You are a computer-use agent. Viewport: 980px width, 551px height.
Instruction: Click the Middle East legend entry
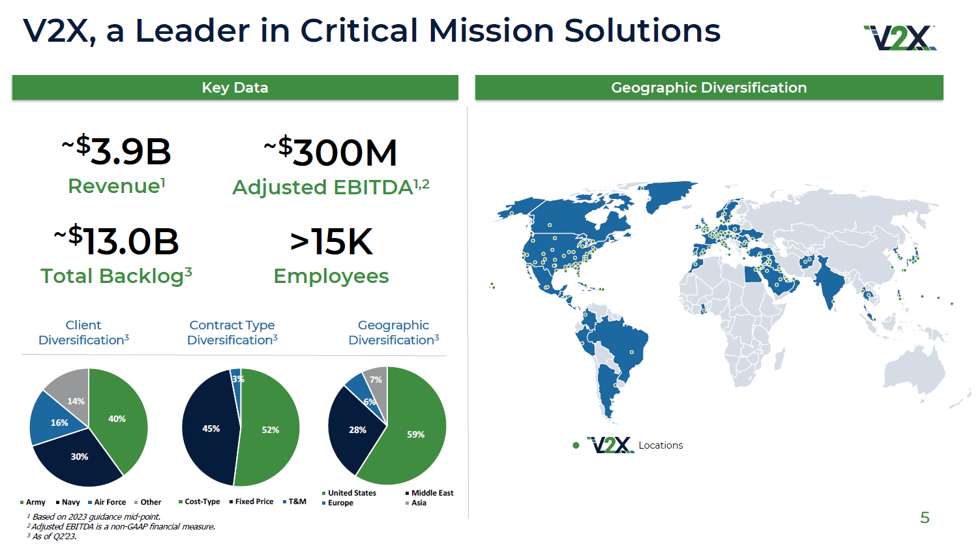[x=430, y=493]
